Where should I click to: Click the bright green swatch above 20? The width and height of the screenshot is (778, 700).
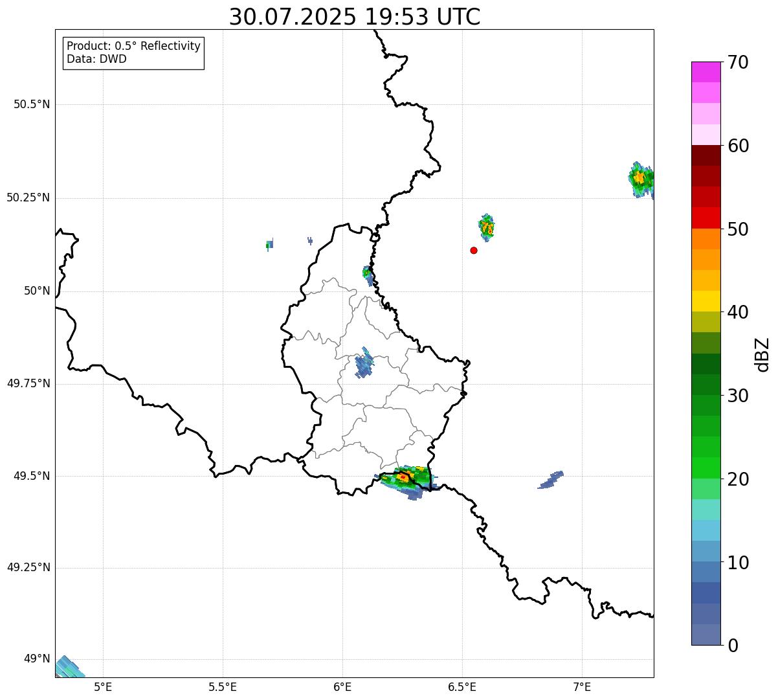click(706, 468)
